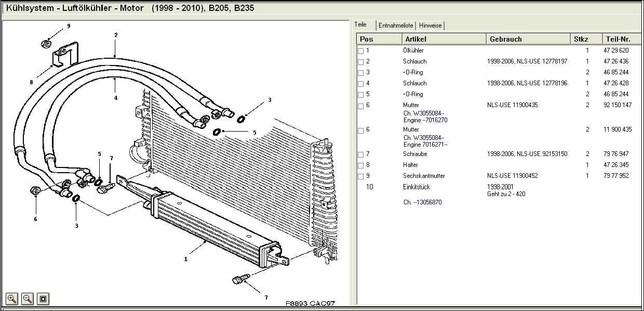Click the fit-to-window diagram icon

pyautogui.click(x=43, y=299)
